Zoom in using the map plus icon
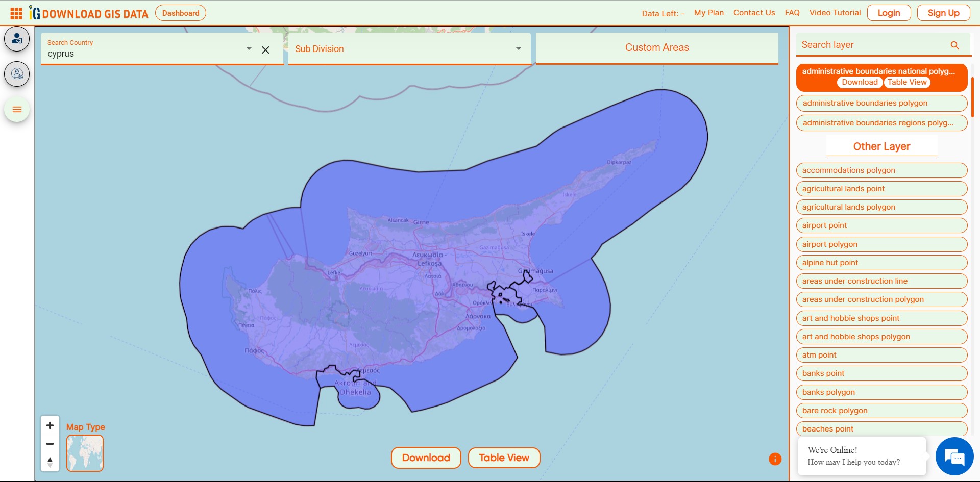 point(50,425)
